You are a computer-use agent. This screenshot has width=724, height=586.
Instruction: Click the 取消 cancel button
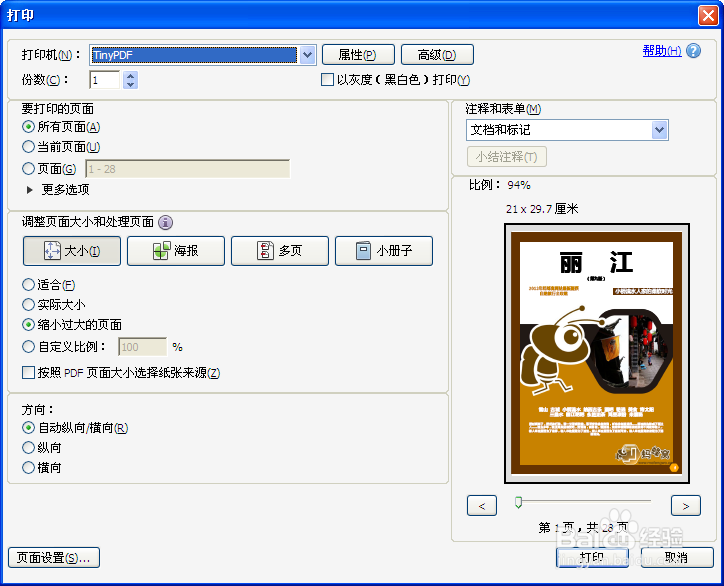click(677, 557)
